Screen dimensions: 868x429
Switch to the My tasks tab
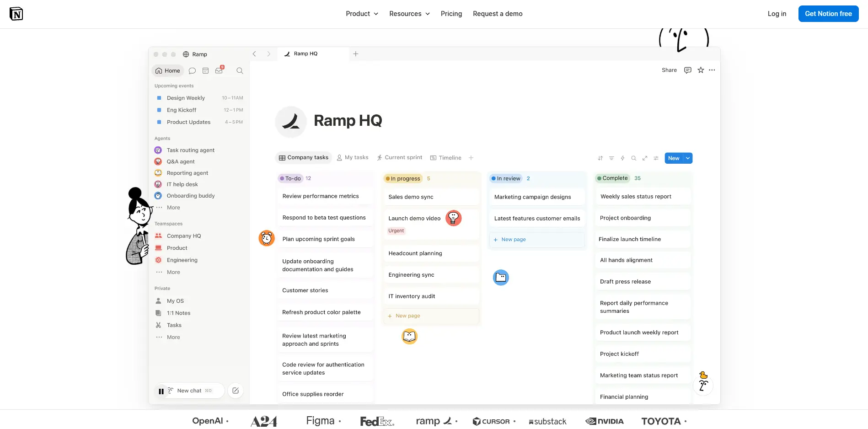coord(353,157)
